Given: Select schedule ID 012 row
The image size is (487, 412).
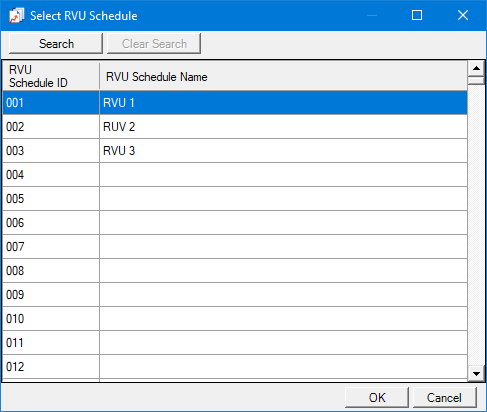Looking at the screenshot, I should point(235,367).
